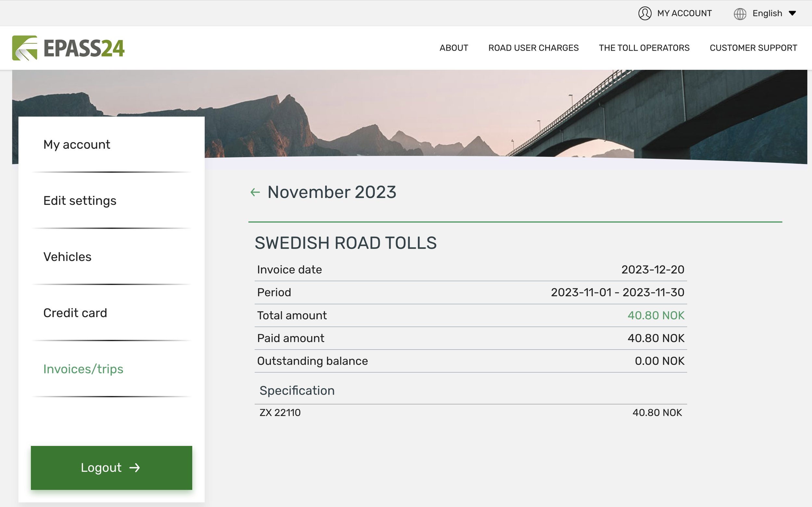The width and height of the screenshot is (812, 507).
Task: Click the EPASS24 green logo emblem
Action: pos(25,48)
